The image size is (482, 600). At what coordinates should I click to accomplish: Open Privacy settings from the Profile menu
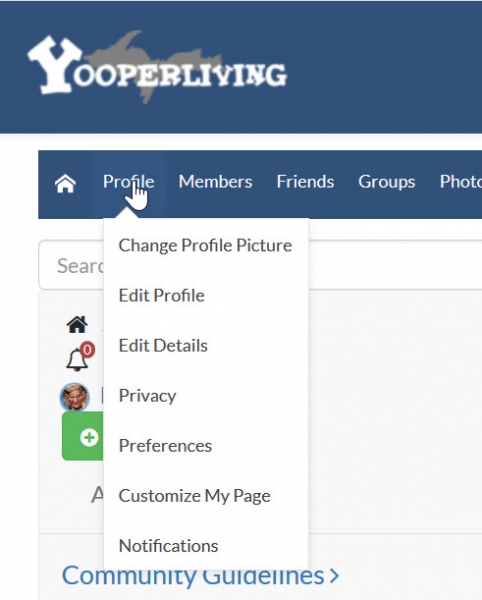tap(147, 396)
